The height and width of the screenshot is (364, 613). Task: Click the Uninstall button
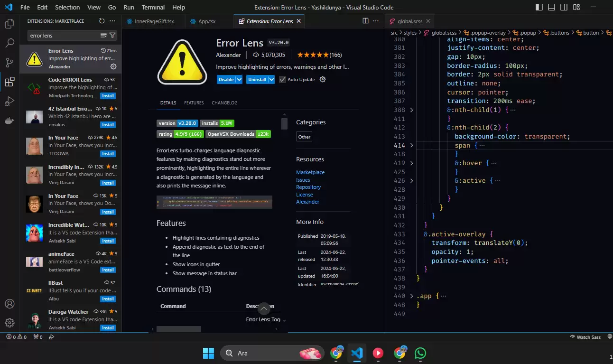tap(257, 79)
